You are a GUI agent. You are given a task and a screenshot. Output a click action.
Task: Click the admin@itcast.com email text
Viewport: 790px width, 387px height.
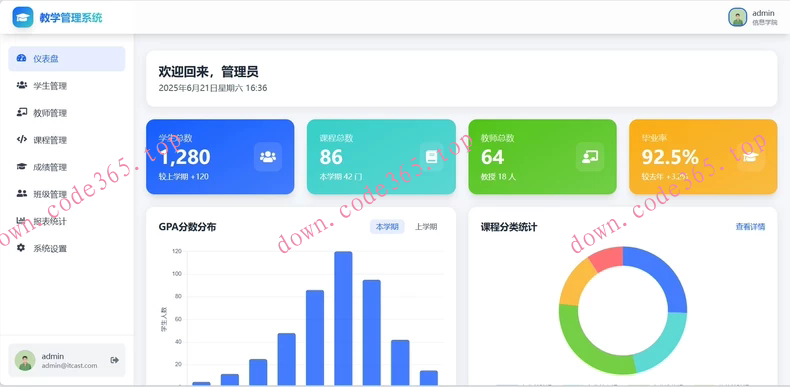coord(69,365)
